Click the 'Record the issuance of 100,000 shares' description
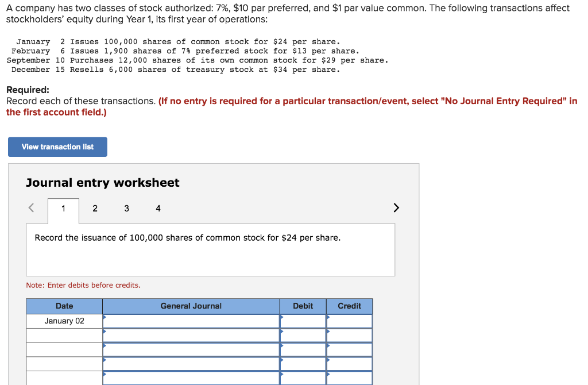The width and height of the screenshot is (588, 385). pyautogui.click(x=188, y=238)
